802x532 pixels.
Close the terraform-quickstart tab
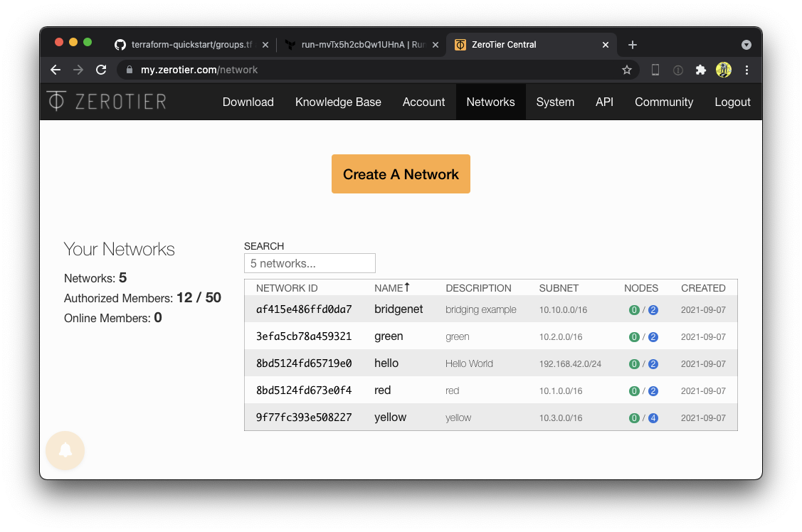(x=265, y=45)
